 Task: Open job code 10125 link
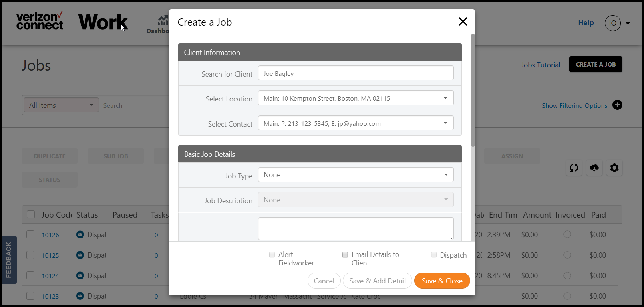click(50, 255)
